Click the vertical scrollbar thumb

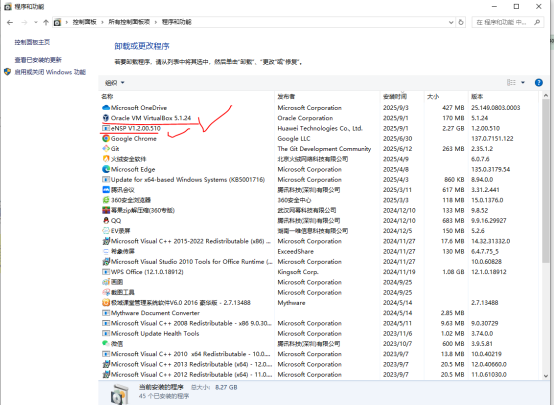(x=545, y=180)
